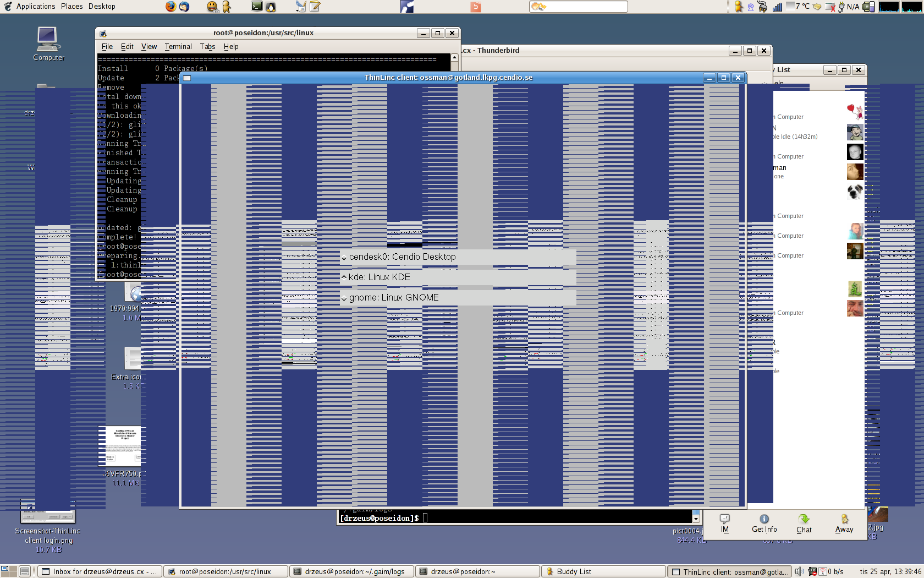This screenshot has height=578, width=924.
Task: Click the Tux penguin launcher icon
Action: tap(271, 7)
